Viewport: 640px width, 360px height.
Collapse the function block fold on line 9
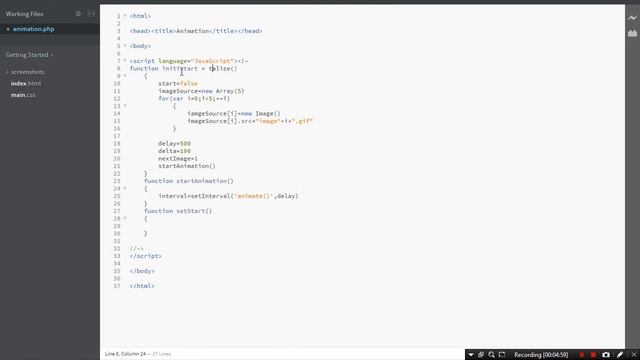[125, 76]
